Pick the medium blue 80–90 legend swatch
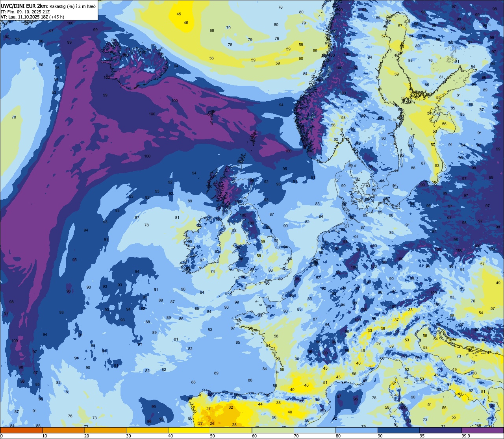 tap(357, 430)
